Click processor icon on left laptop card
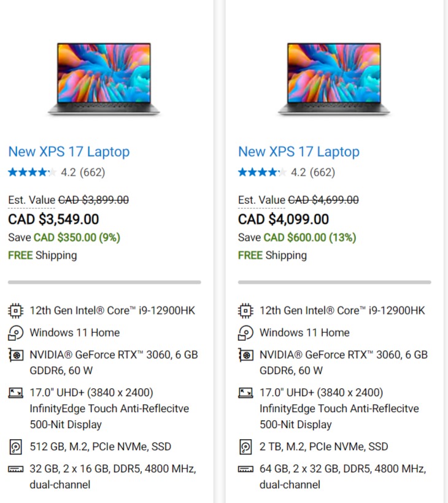The height and width of the screenshot is (503, 448). tap(15, 311)
